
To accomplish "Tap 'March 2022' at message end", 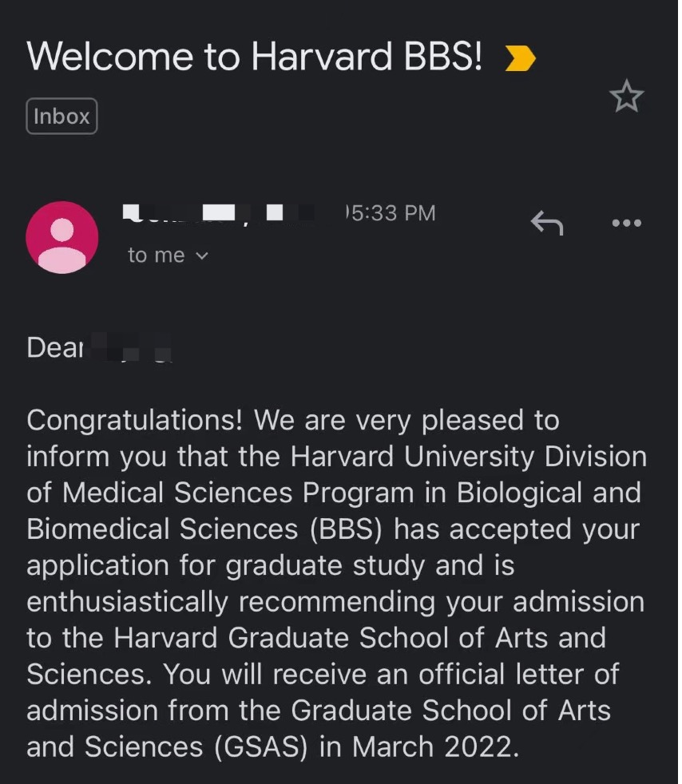I will click(x=433, y=747).
